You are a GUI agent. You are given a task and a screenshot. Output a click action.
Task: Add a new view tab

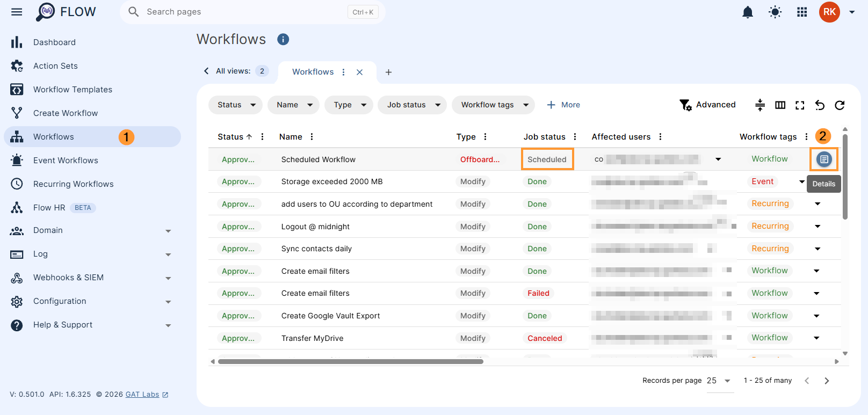(x=388, y=72)
